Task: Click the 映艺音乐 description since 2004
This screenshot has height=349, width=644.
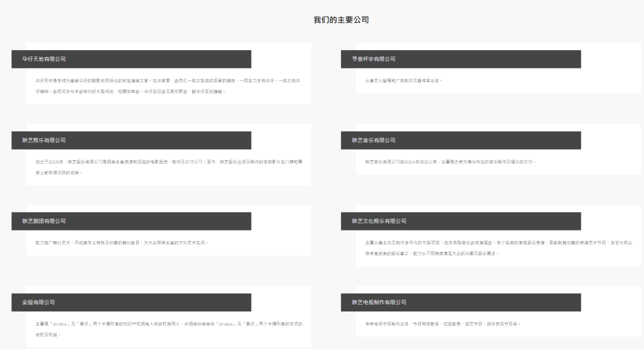Action: (451, 162)
